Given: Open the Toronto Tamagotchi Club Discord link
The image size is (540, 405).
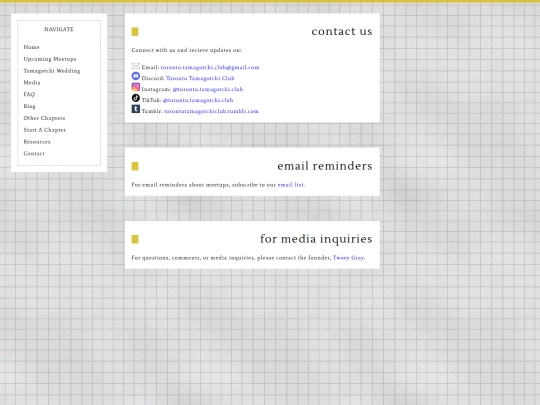Looking at the screenshot, I should (x=200, y=79).
